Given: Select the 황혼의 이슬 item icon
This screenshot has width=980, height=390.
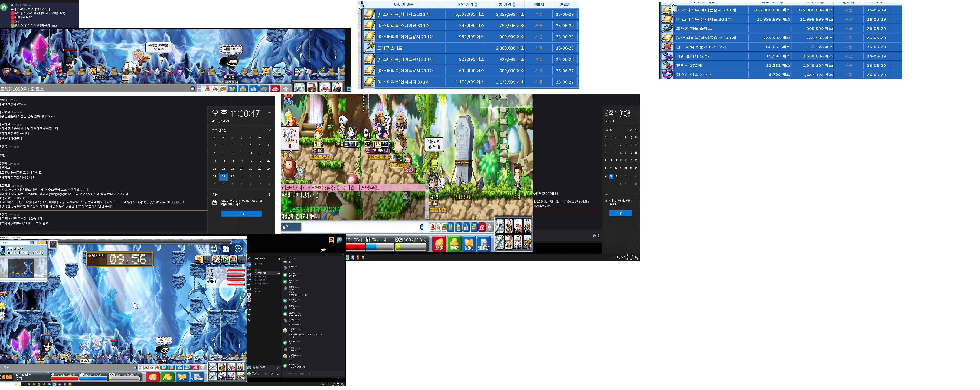Looking at the screenshot, I should (x=667, y=75).
